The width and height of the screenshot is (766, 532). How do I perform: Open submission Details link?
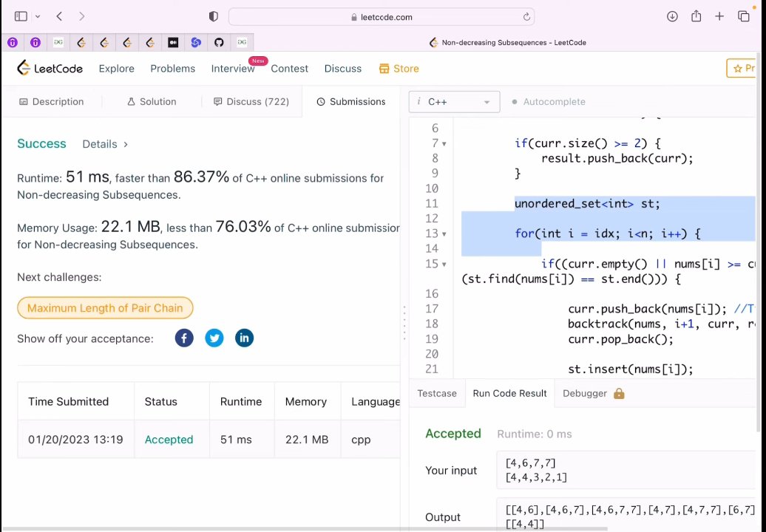point(105,144)
